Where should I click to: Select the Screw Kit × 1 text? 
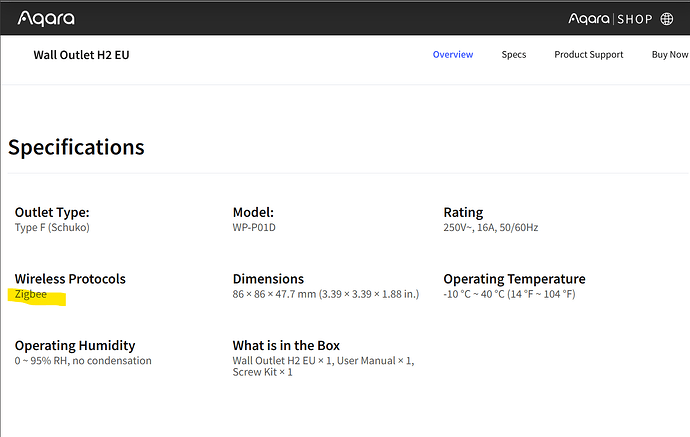pos(262,372)
